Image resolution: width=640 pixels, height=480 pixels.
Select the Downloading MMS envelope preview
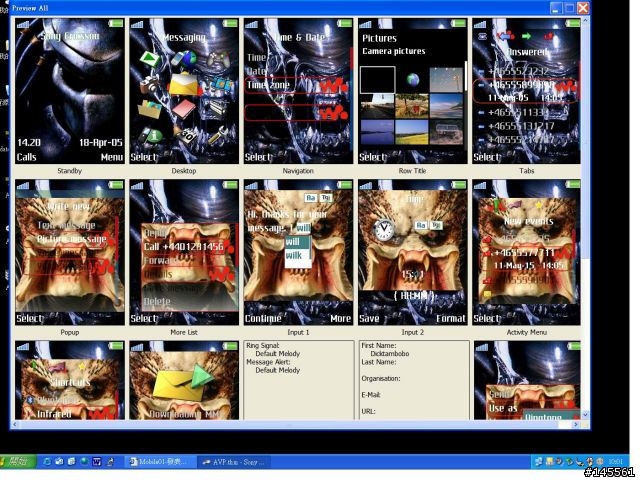[184, 380]
